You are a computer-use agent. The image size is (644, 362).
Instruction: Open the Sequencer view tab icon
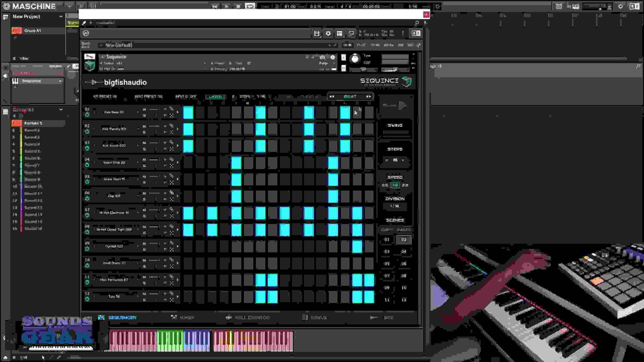[x=101, y=318]
